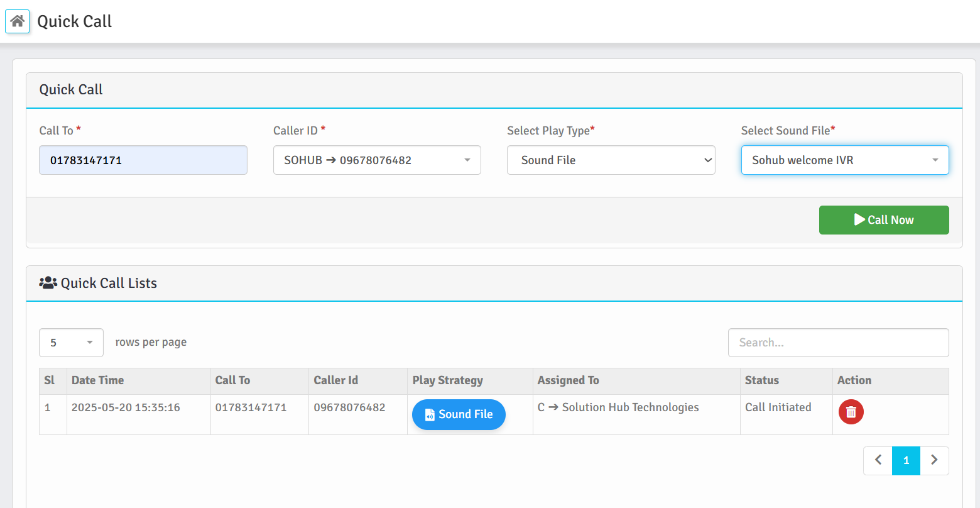Delete the call record with trash icon
The image size is (980, 508).
(x=851, y=412)
